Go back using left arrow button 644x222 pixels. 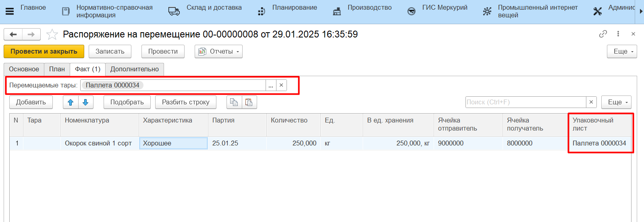coord(13,35)
